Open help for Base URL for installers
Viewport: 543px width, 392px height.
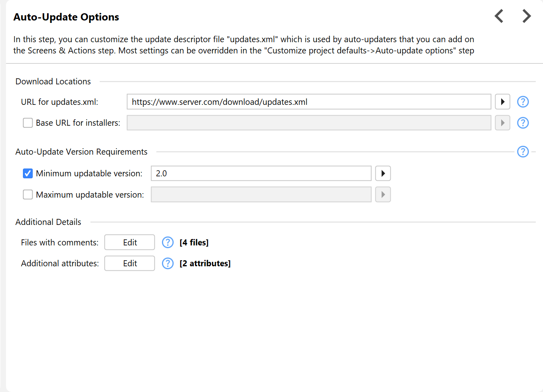coord(523,123)
